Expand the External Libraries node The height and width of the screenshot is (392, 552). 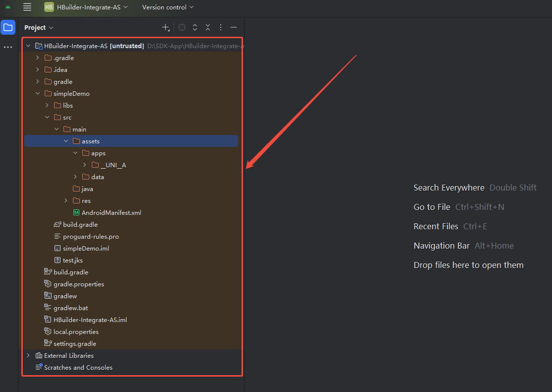(28, 356)
